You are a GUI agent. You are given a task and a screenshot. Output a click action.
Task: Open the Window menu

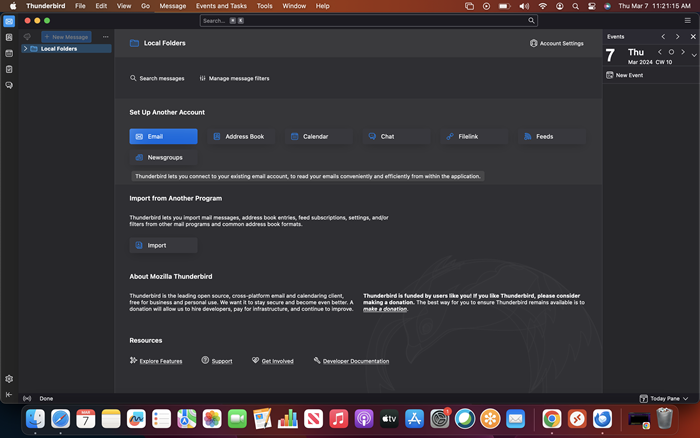[x=294, y=6]
